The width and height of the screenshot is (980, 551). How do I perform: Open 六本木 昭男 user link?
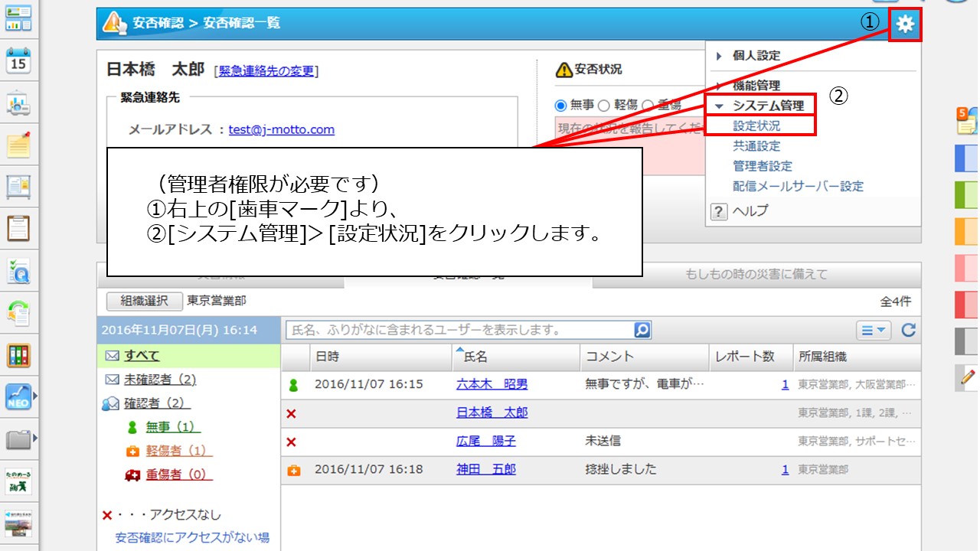492,384
